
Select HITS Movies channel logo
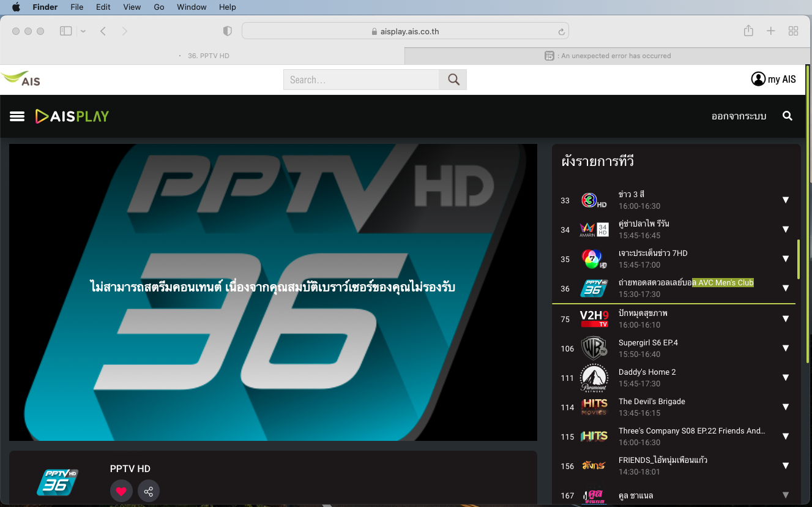click(594, 407)
